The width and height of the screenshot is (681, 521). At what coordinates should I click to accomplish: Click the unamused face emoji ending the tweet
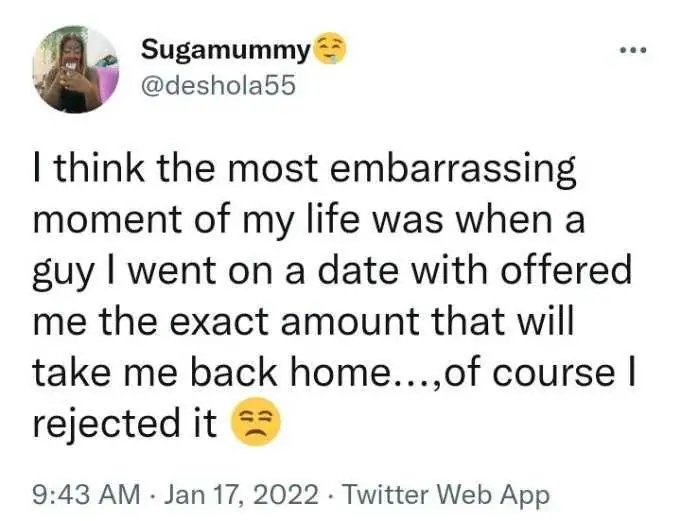[x=256, y=423]
